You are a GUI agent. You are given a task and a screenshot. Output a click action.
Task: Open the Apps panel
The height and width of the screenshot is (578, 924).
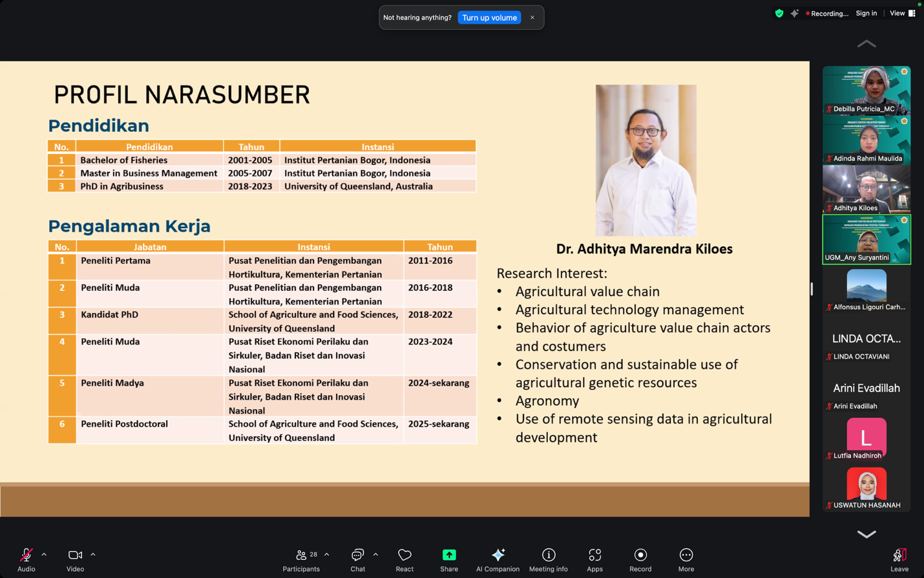click(594, 559)
